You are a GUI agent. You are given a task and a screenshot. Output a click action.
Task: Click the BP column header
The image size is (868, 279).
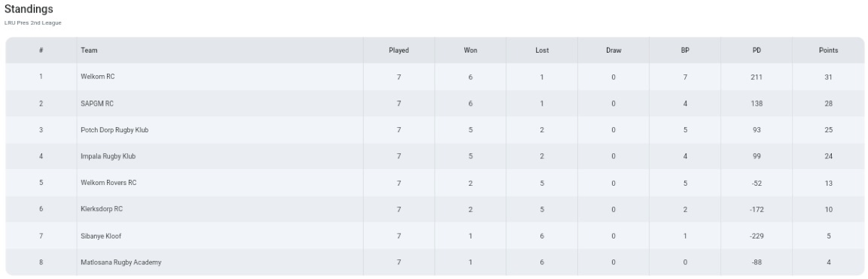685,51
